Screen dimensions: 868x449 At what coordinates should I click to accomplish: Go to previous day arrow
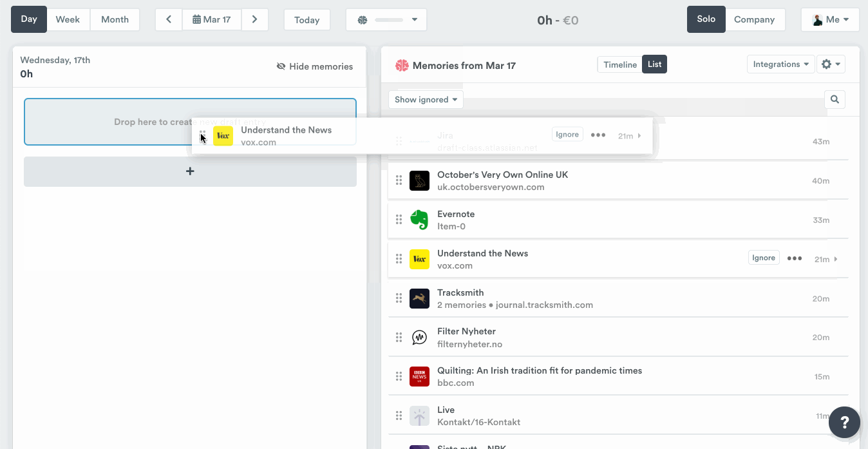(169, 19)
